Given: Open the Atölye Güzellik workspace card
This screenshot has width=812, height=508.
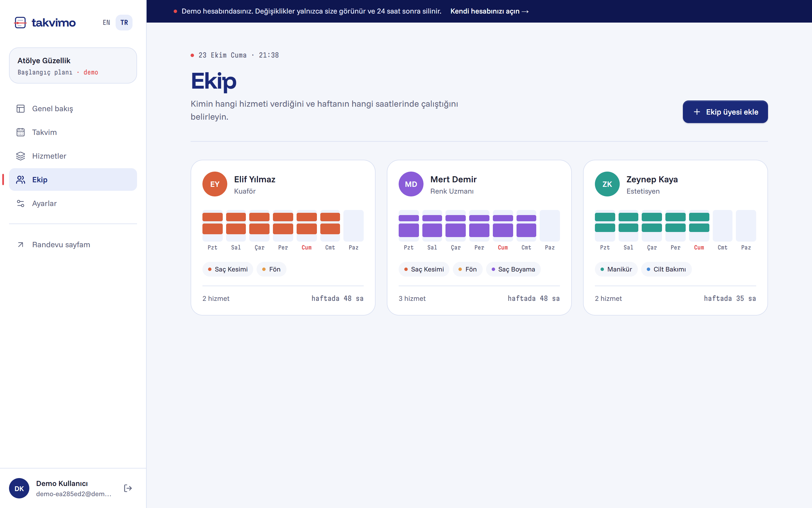Looking at the screenshot, I should click(73, 65).
